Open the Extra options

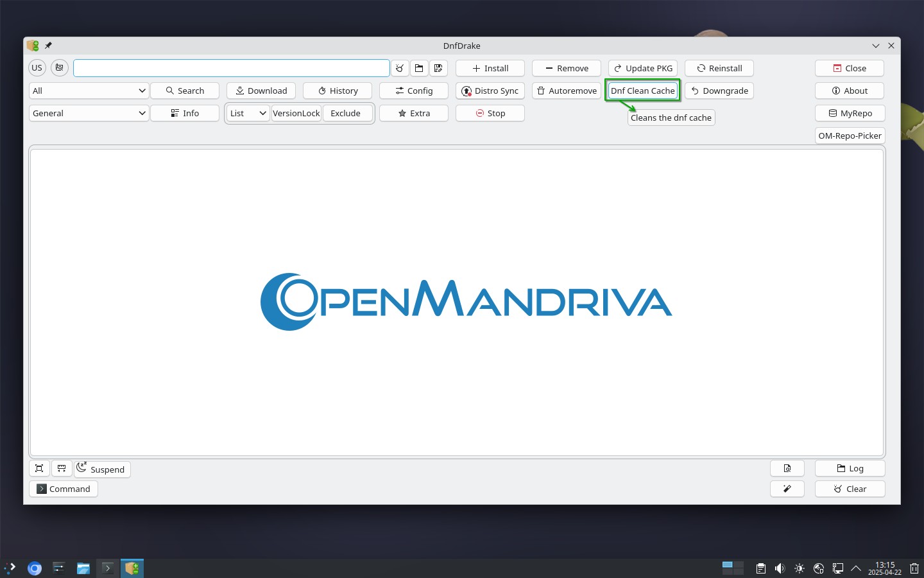pos(414,113)
